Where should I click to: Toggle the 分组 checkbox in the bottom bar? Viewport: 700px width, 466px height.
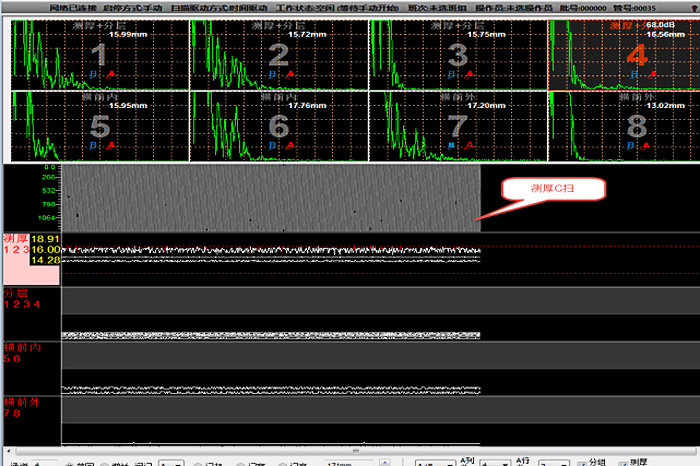581,462
